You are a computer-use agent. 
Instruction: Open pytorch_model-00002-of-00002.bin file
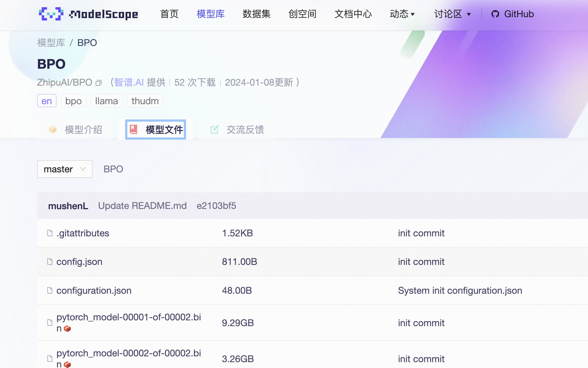pyautogui.click(x=129, y=359)
